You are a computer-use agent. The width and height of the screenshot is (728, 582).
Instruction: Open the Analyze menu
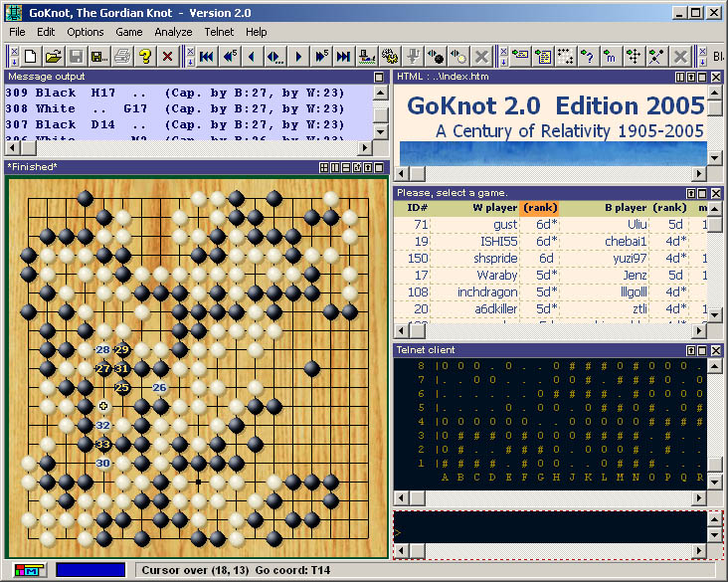pos(173,32)
